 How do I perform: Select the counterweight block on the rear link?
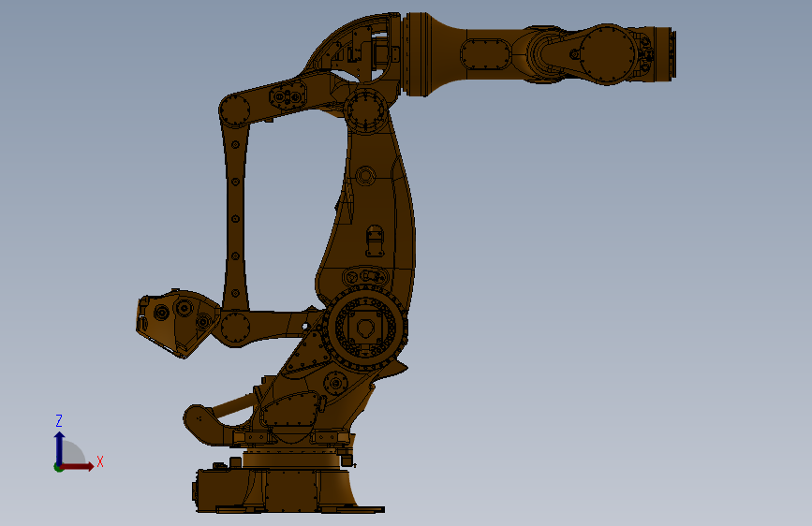(x=177, y=323)
